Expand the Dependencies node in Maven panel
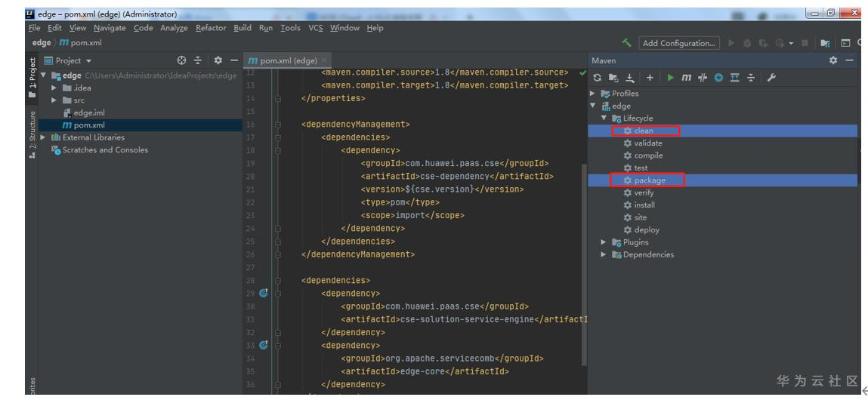Screen dimensions: 868x400 point(604,254)
